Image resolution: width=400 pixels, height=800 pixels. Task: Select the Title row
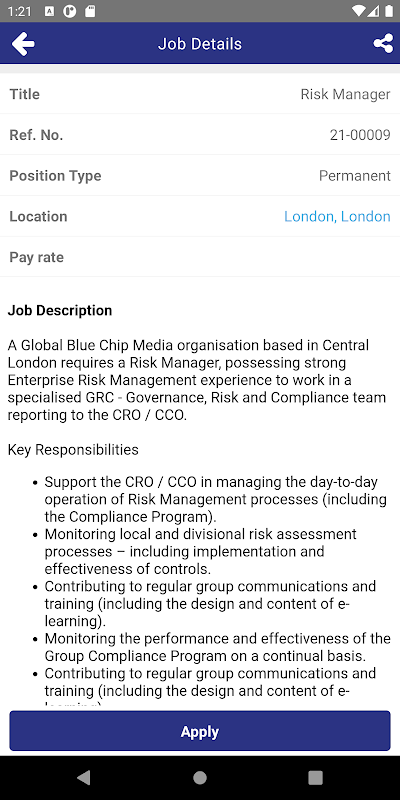click(x=200, y=94)
